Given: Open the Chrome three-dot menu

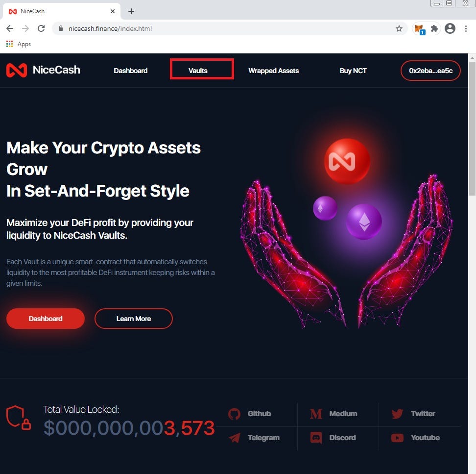Looking at the screenshot, I should 466,28.
